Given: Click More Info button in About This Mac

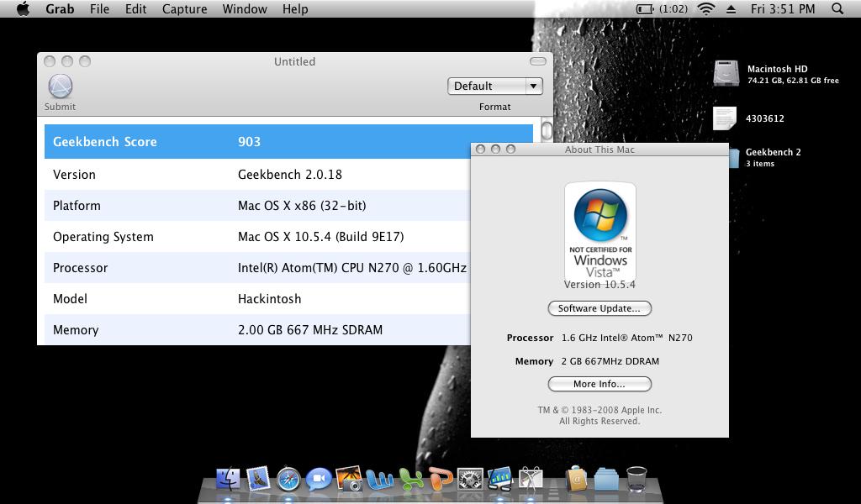Looking at the screenshot, I should (600, 384).
